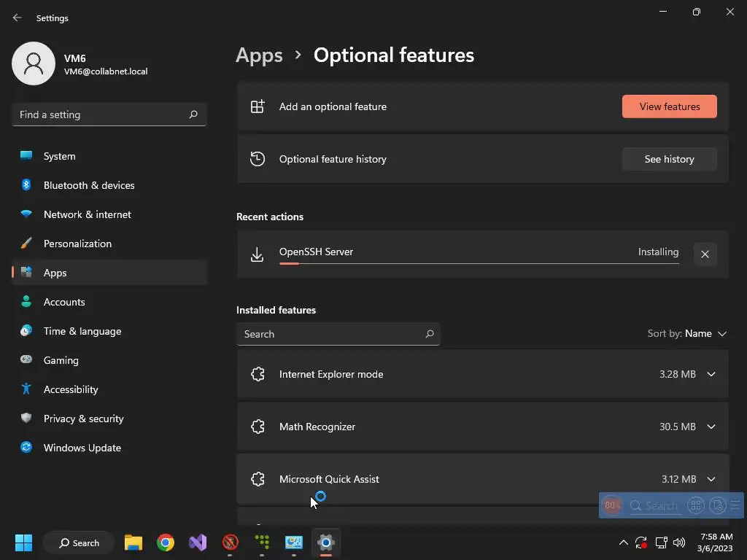Open Network & internet category
The image size is (747, 560).
pos(109,214)
